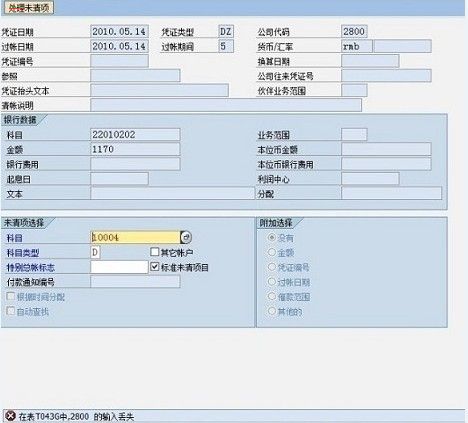Select the 没有 radio button
Viewport: 468px width, 423px height.
point(272,237)
